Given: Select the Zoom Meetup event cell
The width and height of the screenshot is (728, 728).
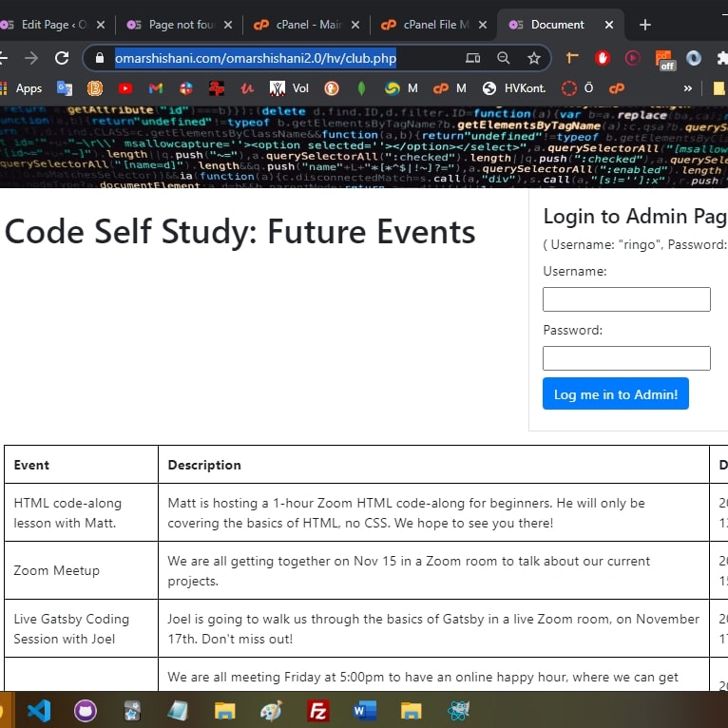Looking at the screenshot, I should tap(81, 570).
